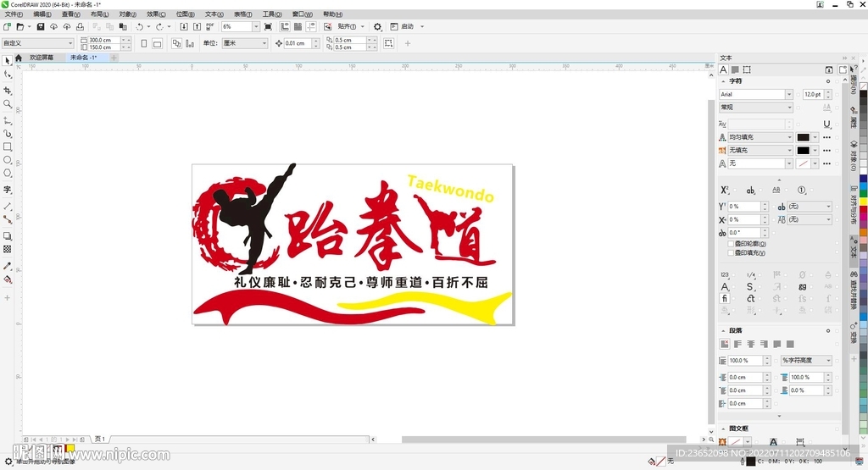Select landscape page orientation icon
Screen dimensions: 868x470
point(157,43)
